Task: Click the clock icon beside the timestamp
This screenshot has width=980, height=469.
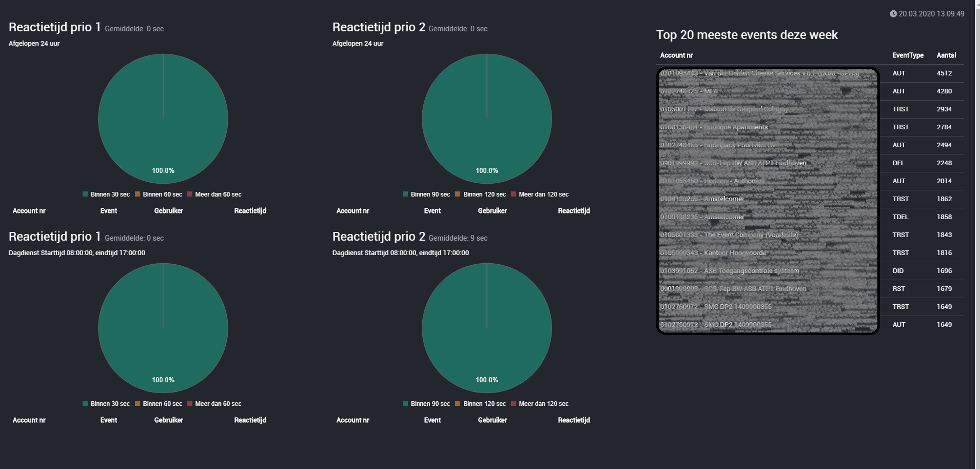Action: coord(893,14)
